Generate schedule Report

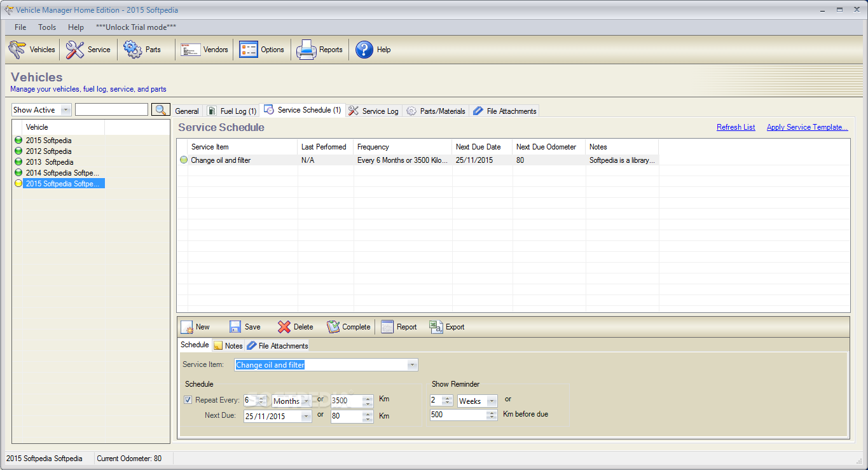click(399, 327)
